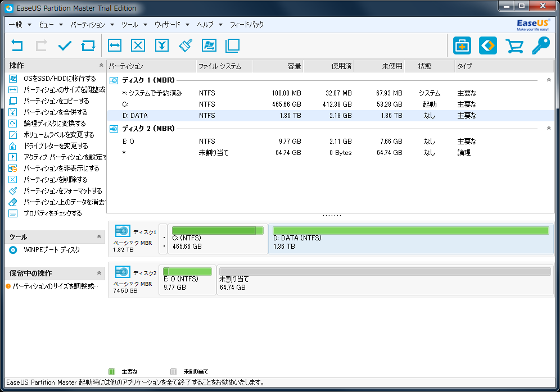Click OSをSSD/HDDに移行する
Screen dimensions: 560x392
click(60, 79)
